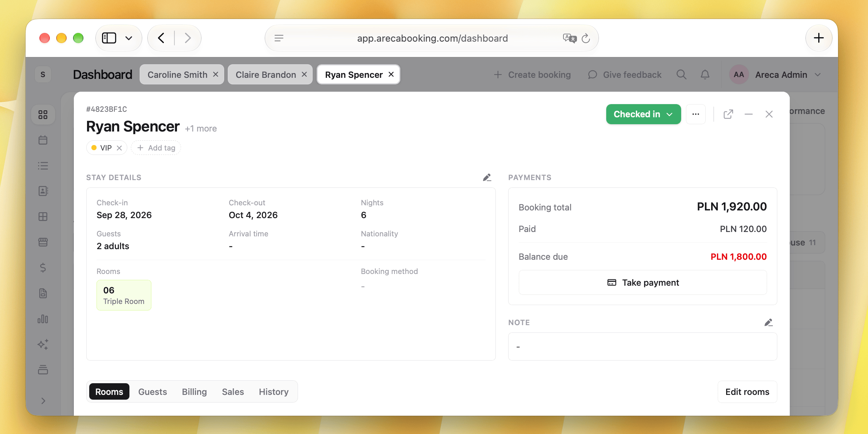
Task: Click the translate icon in address bar
Action: (570, 38)
